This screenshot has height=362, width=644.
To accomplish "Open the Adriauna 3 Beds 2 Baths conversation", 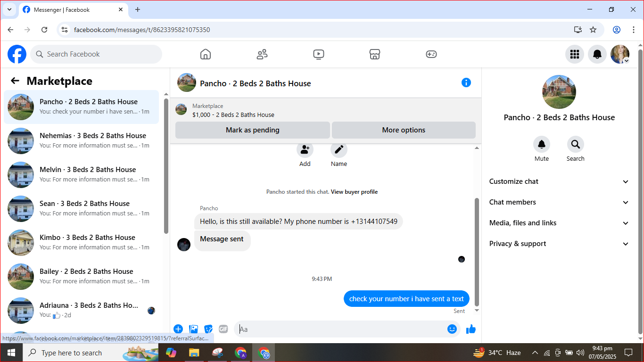I will click(81, 310).
